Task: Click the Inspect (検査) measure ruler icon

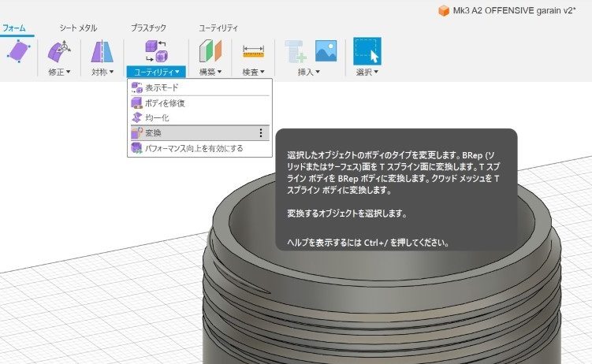Action: (x=253, y=52)
